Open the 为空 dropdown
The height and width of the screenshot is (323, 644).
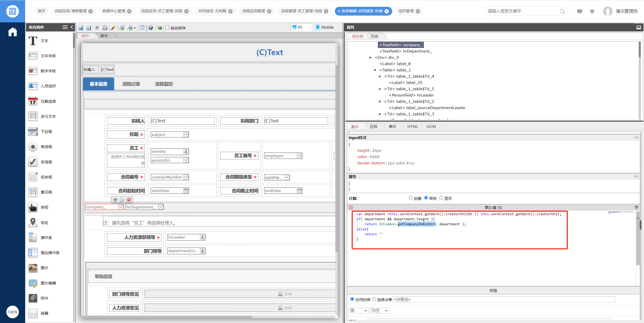coord(379,310)
